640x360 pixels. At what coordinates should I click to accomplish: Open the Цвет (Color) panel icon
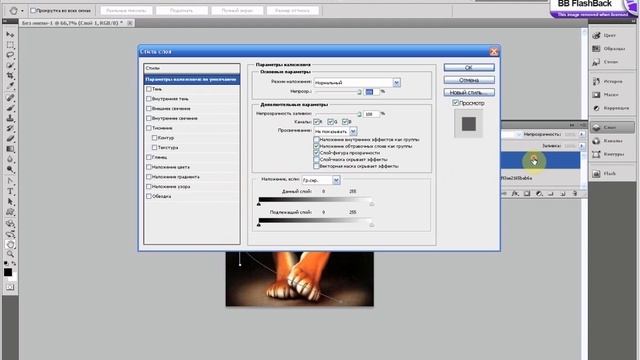click(x=596, y=36)
